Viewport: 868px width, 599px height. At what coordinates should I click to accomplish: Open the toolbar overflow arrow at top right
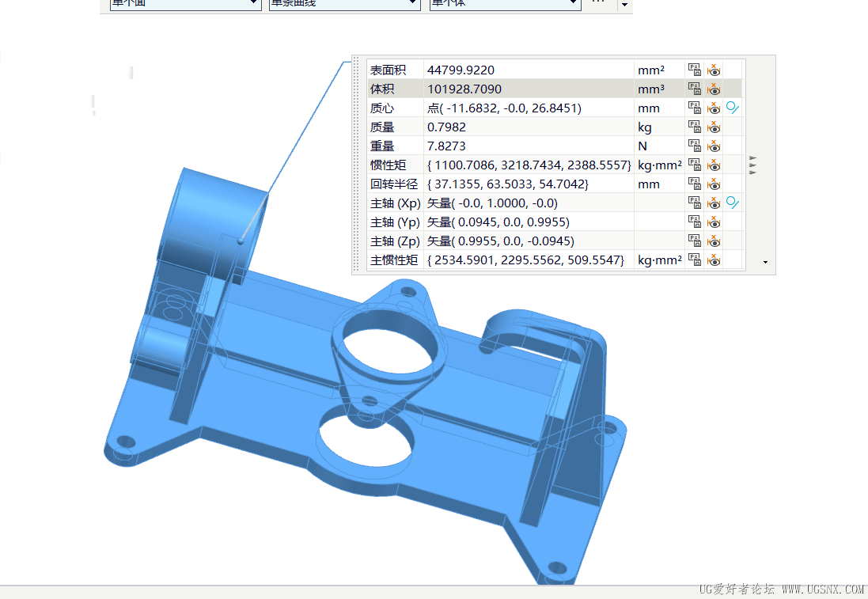click(x=624, y=5)
